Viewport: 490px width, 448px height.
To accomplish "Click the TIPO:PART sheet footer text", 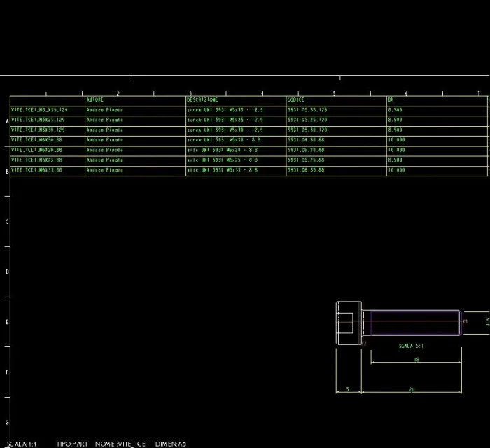I will coord(72,444).
